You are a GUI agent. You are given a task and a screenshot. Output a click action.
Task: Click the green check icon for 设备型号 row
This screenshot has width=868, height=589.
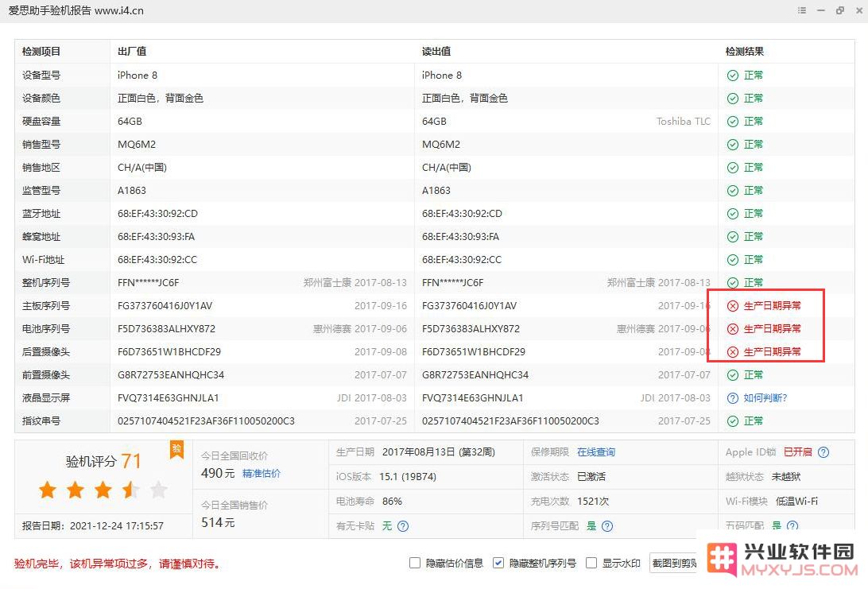point(732,76)
